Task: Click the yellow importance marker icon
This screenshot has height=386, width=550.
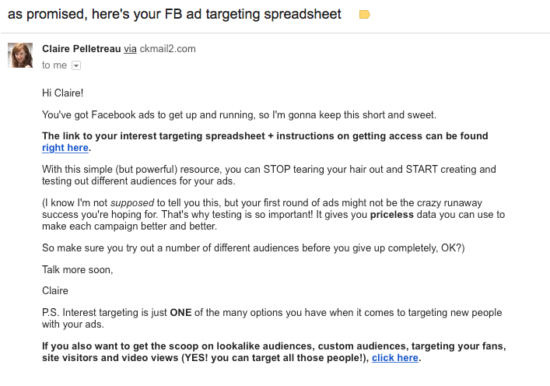Action: click(x=364, y=14)
